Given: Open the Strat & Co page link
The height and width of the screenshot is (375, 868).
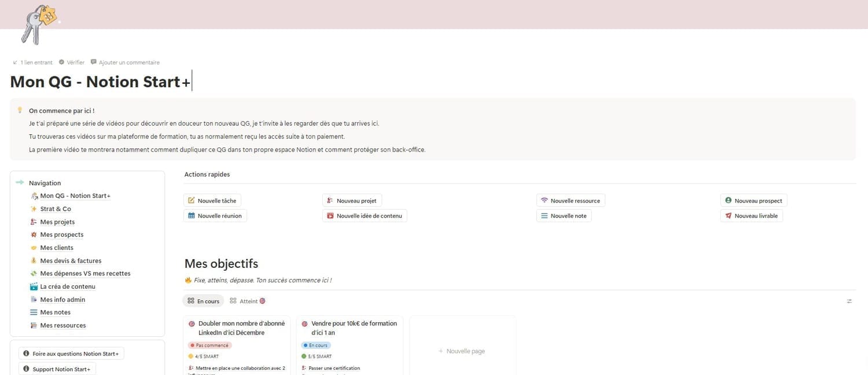Looking at the screenshot, I should click(56, 209).
